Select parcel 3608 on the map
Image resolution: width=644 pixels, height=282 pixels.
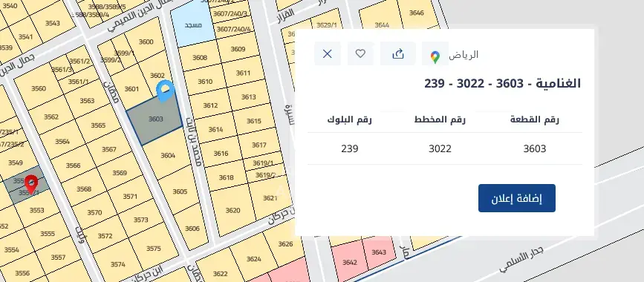(200, 57)
